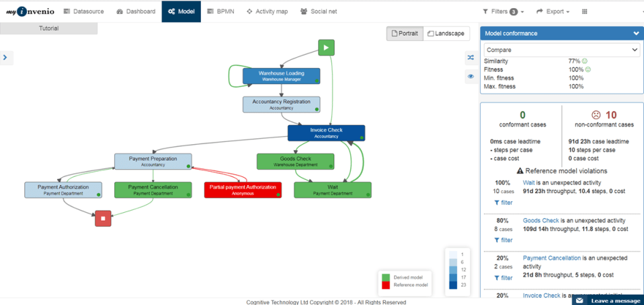
Task: Click the red stop end node
Action: [103, 218]
